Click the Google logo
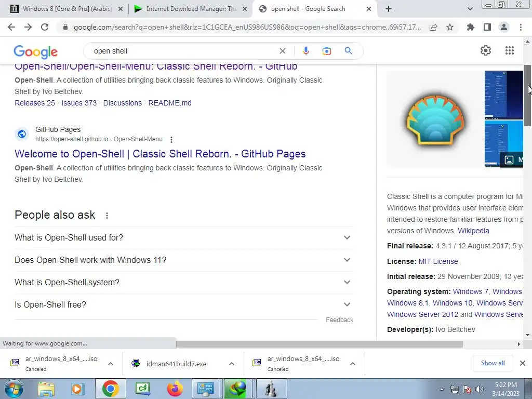The image size is (532, 399). click(36, 52)
